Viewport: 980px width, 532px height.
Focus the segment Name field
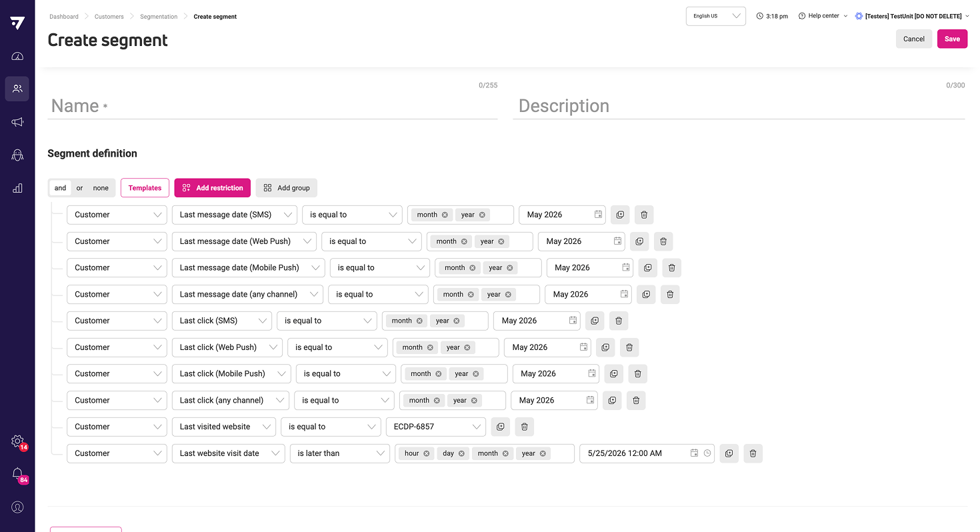click(273, 106)
